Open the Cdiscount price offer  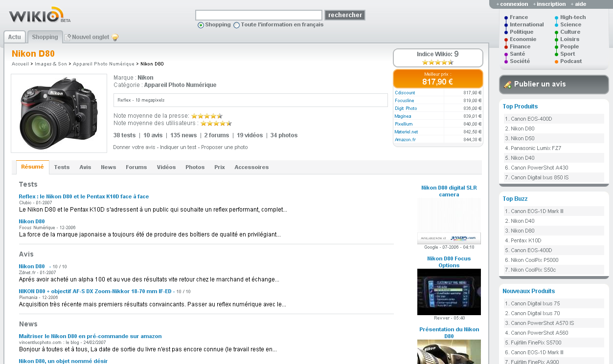[405, 93]
